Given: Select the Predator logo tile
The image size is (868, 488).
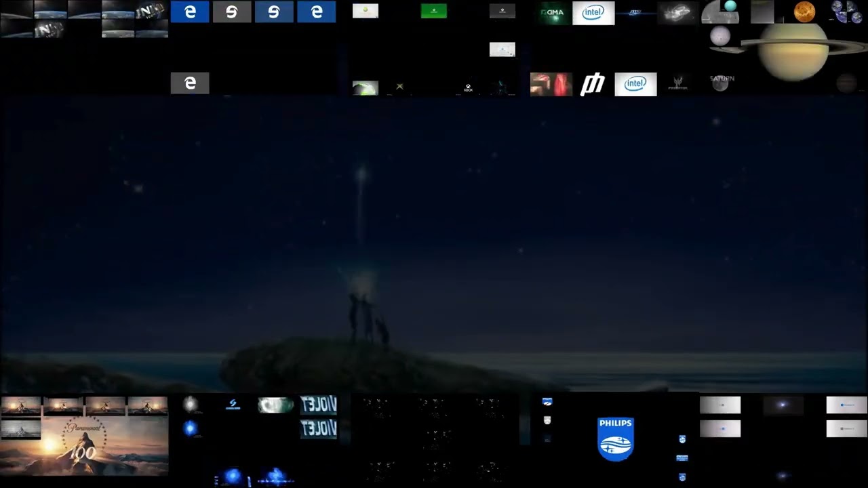Looking at the screenshot, I should [x=677, y=84].
